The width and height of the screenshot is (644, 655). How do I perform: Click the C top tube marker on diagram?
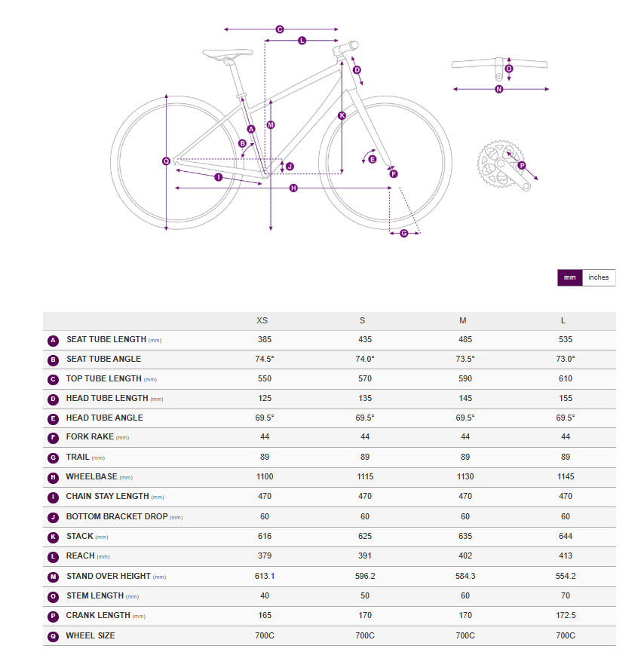click(279, 29)
